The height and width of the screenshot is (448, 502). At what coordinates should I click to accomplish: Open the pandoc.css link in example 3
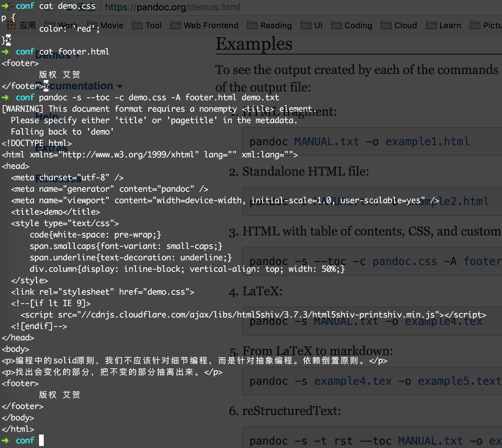404,261
